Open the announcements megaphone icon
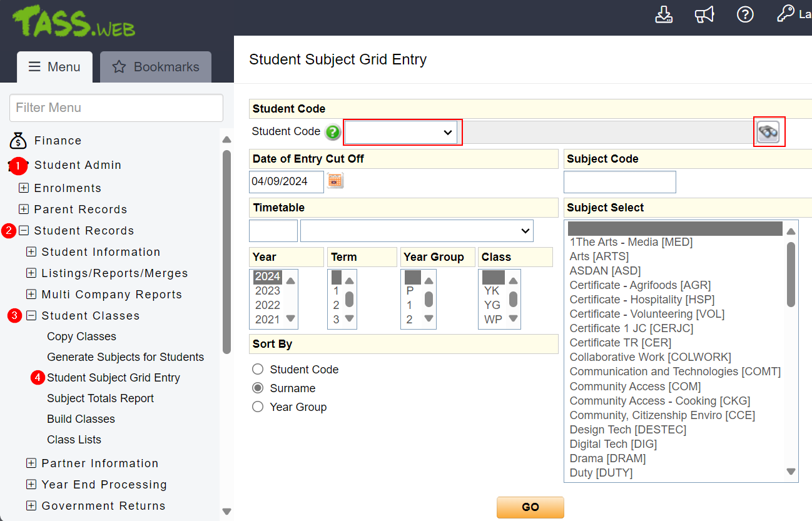 pos(704,14)
